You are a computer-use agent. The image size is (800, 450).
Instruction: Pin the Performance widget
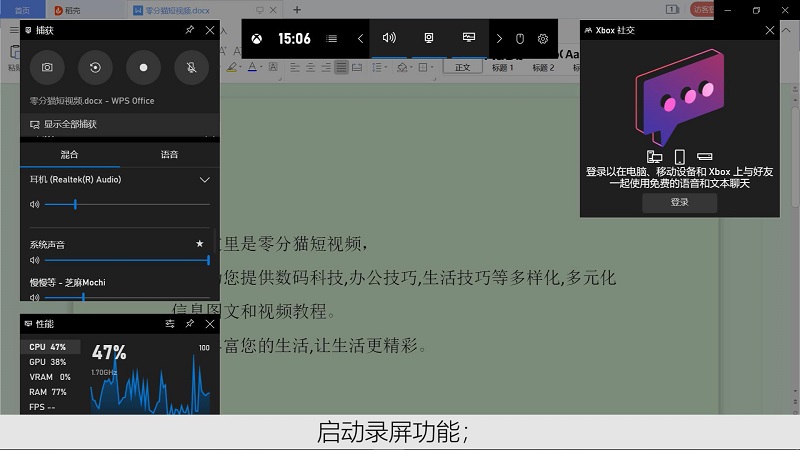pos(190,324)
